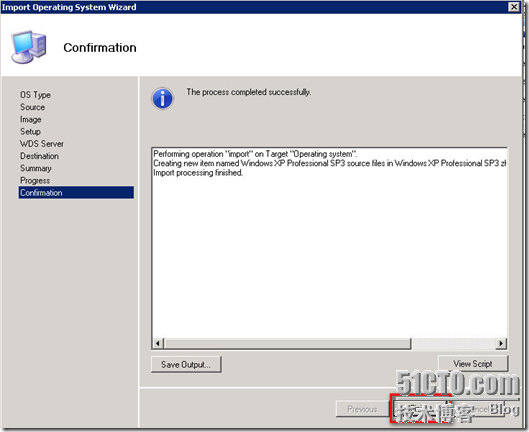
Task: Open the View Script button
Action: coord(473,363)
